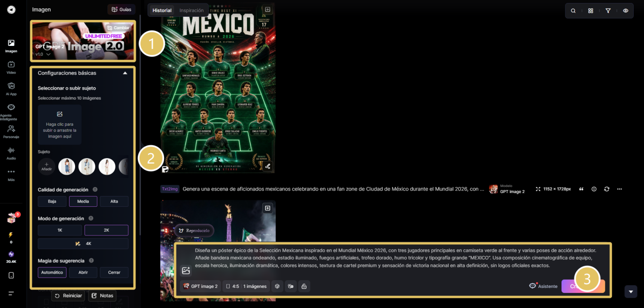This screenshot has height=308, width=644.
Task: Open the three-dot more options menu
Action: [x=619, y=189]
